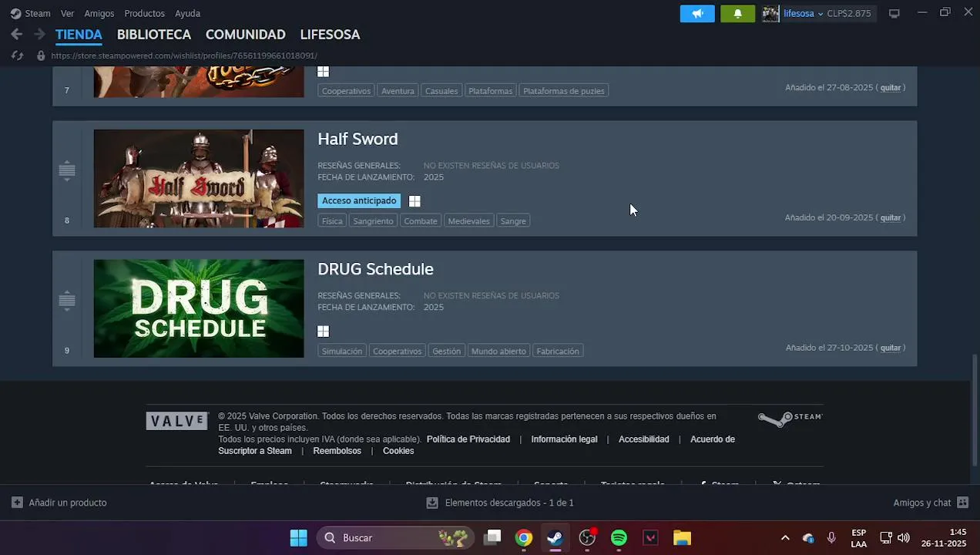Select the Física tag

tap(332, 220)
